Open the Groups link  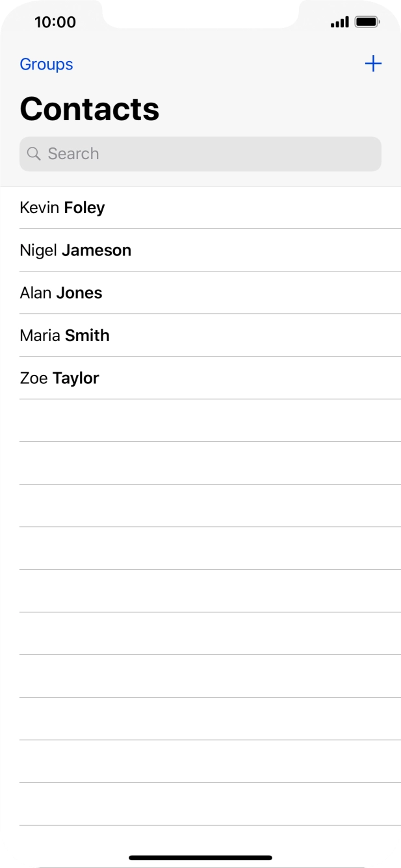[46, 64]
